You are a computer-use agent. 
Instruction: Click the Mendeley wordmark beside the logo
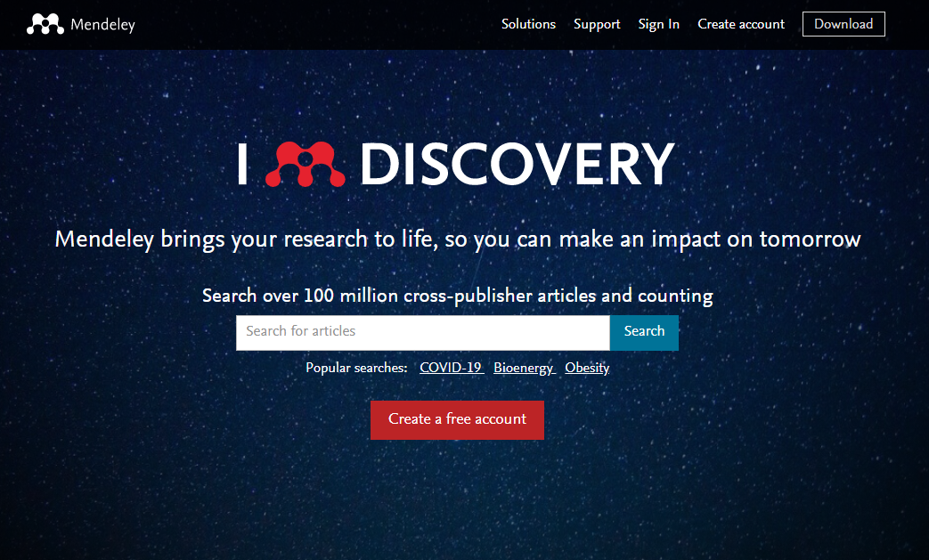(x=102, y=24)
